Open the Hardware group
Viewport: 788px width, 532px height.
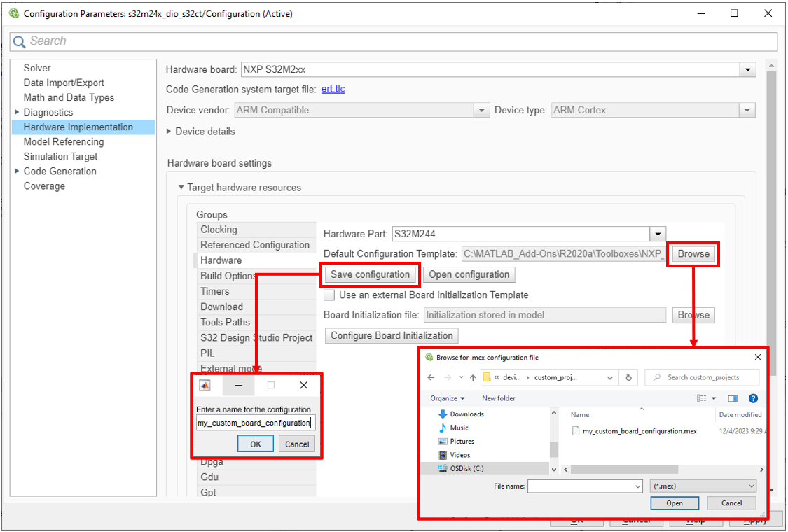256,260
